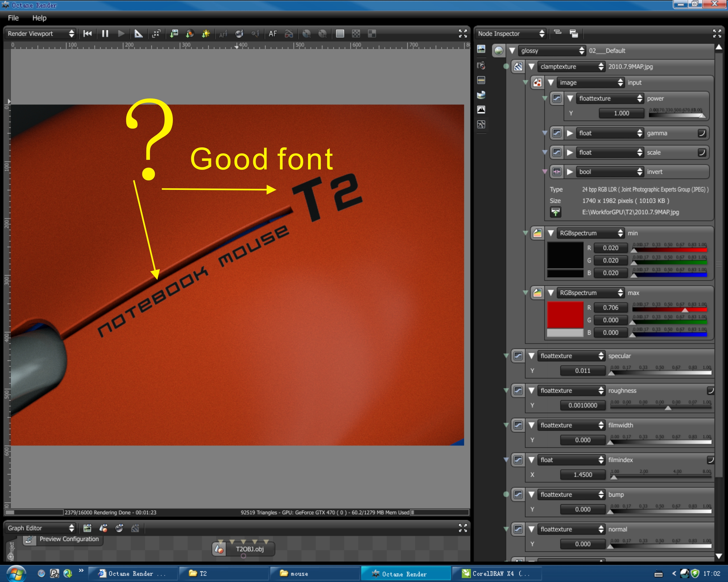Image resolution: width=728 pixels, height=582 pixels.
Task: Maximize the Render Viewport panel with the expand icon
Action: [x=463, y=33]
